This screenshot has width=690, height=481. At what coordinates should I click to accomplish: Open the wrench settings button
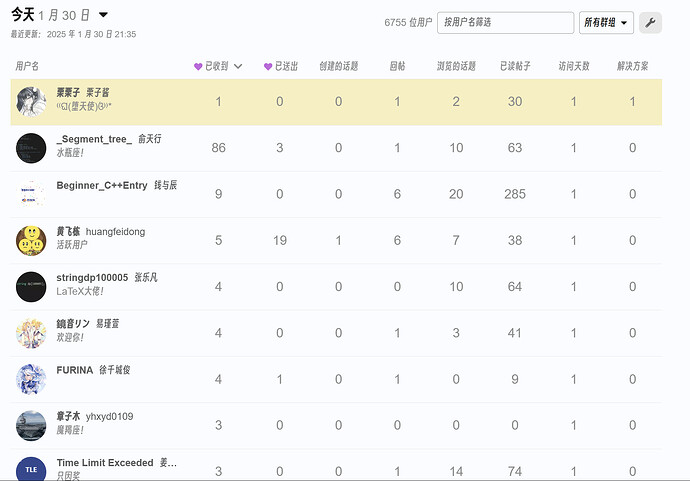pyautogui.click(x=650, y=22)
